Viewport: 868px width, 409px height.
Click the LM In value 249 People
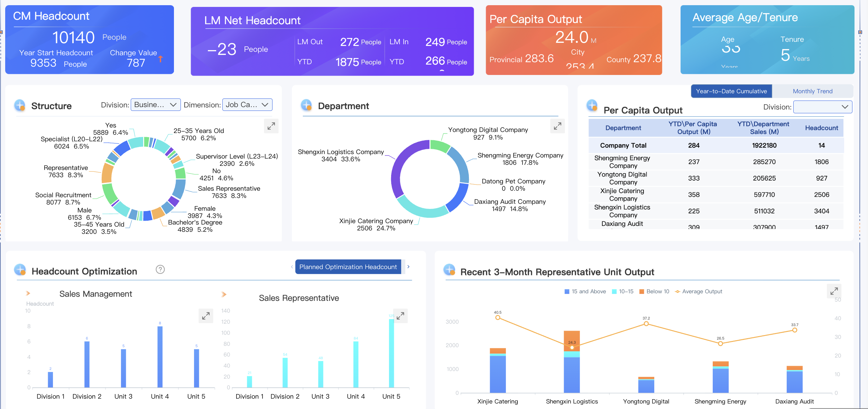point(446,42)
